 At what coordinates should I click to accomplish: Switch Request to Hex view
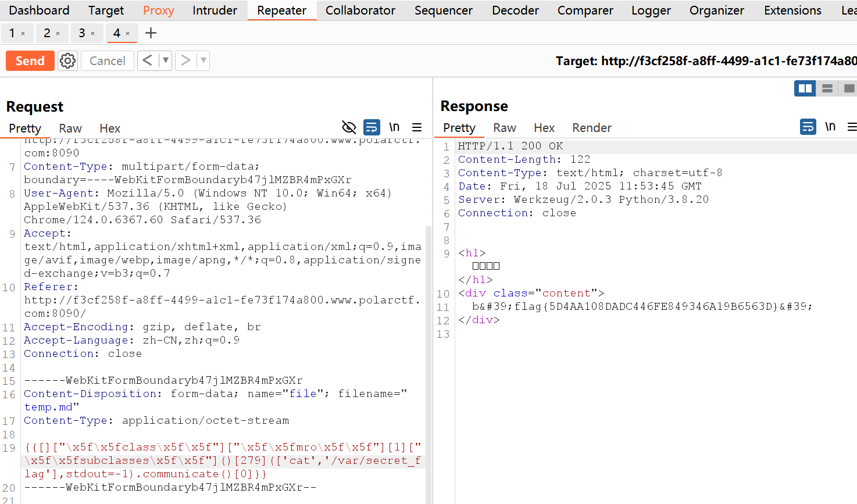[110, 128]
